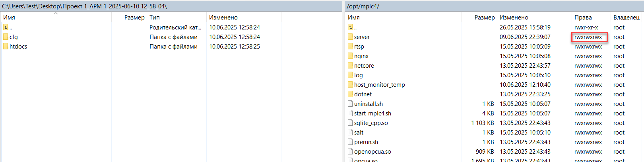Click the htdocs folder icon in local panel
This screenshot has width=644, height=162.
(6, 46)
